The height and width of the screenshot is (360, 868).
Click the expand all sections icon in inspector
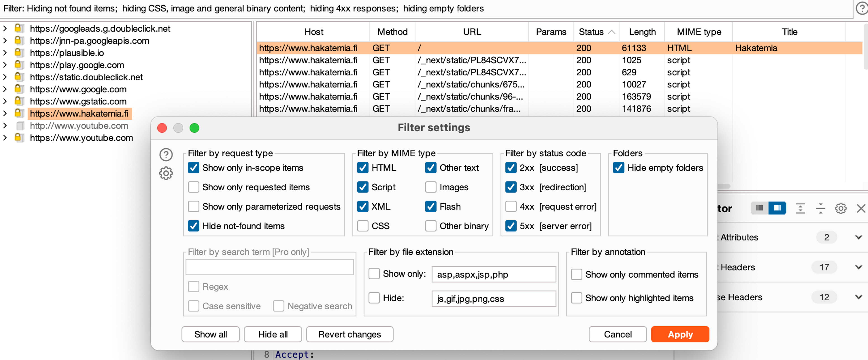click(800, 208)
